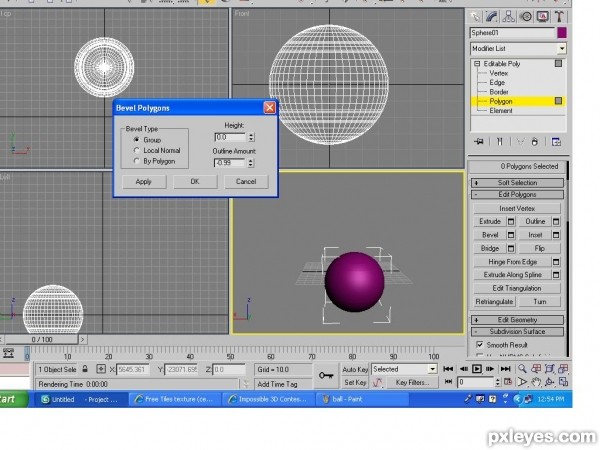The height and width of the screenshot is (450, 600).
Task: Open Bridge settings box icon
Action: (x=511, y=248)
